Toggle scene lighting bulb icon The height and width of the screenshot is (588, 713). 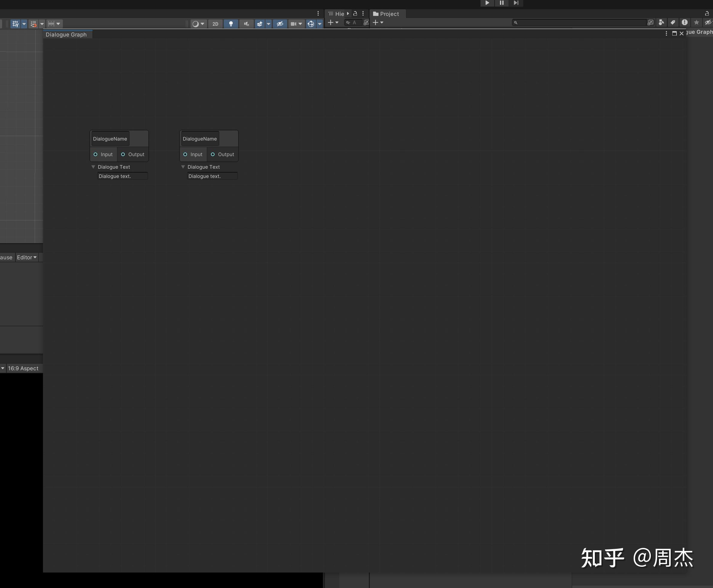coord(231,24)
